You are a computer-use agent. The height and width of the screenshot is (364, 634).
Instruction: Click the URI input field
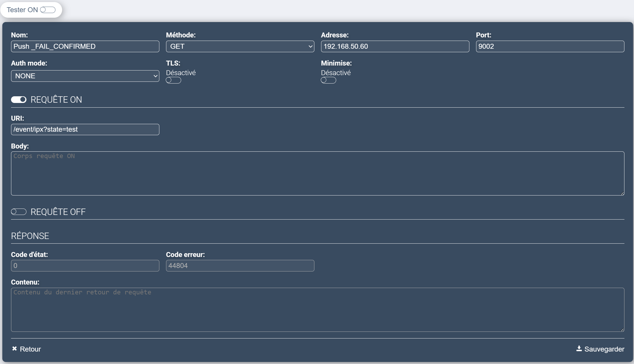[85, 129]
